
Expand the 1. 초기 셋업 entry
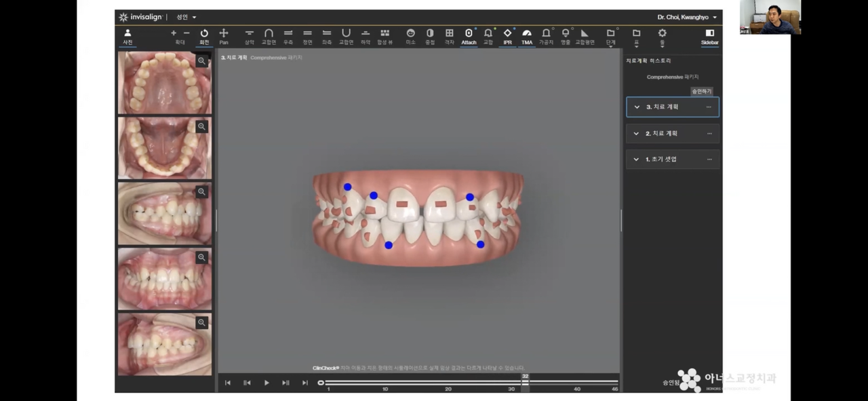[x=636, y=159]
